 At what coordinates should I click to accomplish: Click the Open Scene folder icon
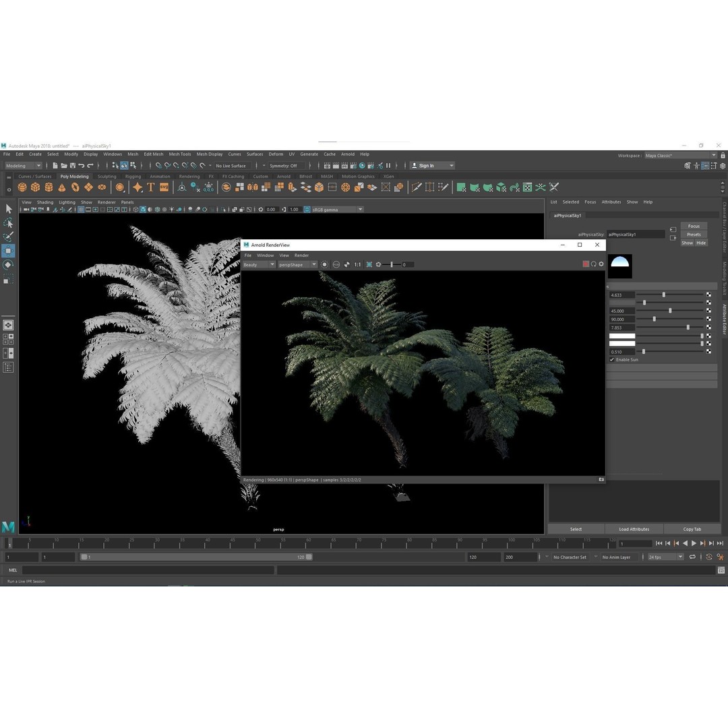click(63, 165)
